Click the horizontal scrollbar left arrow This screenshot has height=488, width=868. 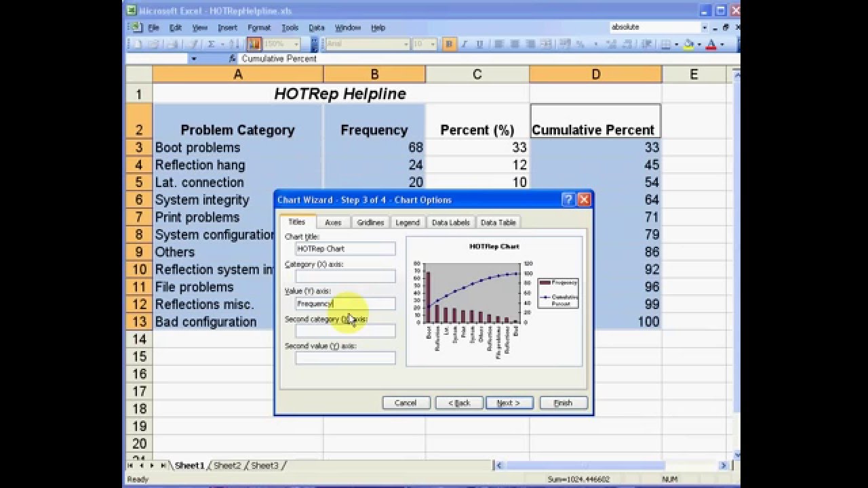click(499, 466)
